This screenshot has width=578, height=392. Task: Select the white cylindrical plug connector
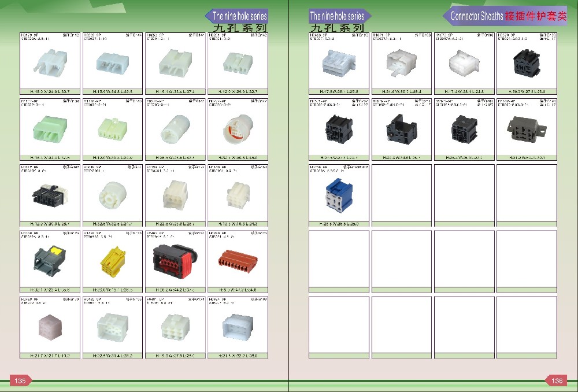pos(176,129)
